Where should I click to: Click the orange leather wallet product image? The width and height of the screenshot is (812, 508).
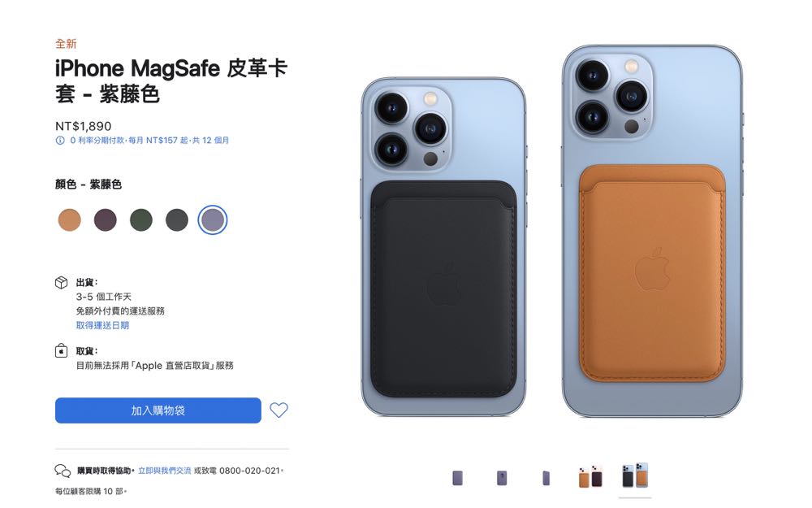pos(652,273)
